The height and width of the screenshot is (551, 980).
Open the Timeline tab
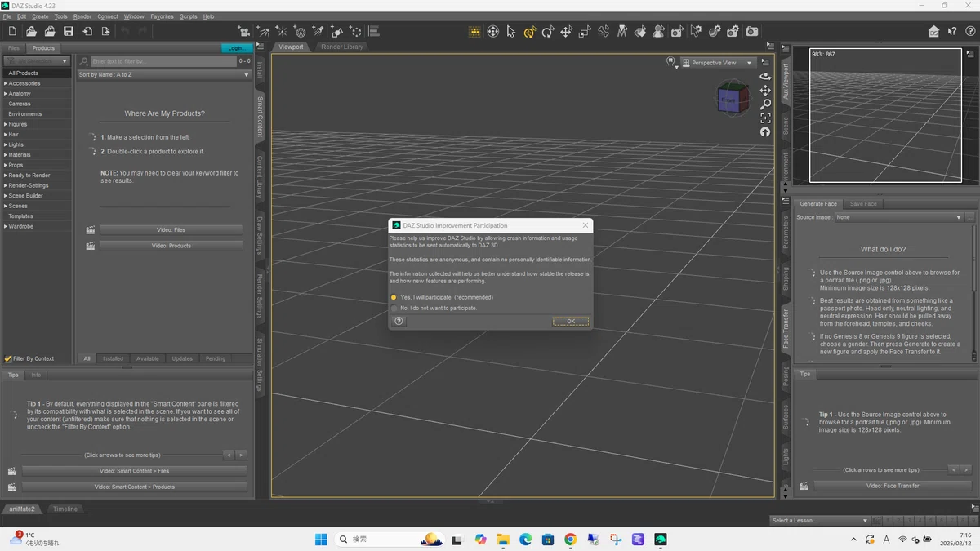[x=65, y=509]
